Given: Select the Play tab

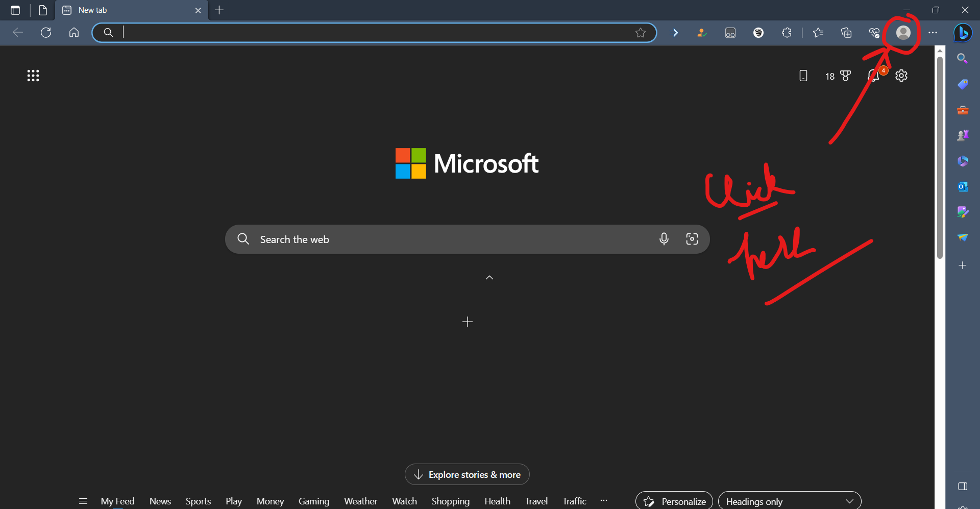Looking at the screenshot, I should tap(234, 501).
